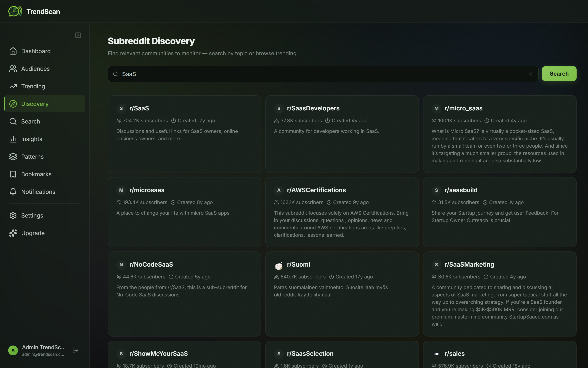Screen dimensions: 588x368
Task: Open the Trending page
Action: click(x=45, y=86)
